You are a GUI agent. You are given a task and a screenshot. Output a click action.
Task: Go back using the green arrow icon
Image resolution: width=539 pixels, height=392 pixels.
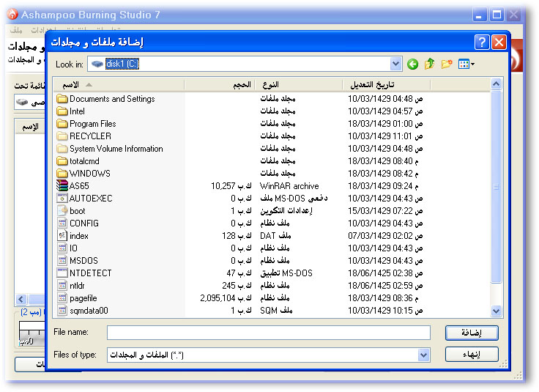point(412,64)
